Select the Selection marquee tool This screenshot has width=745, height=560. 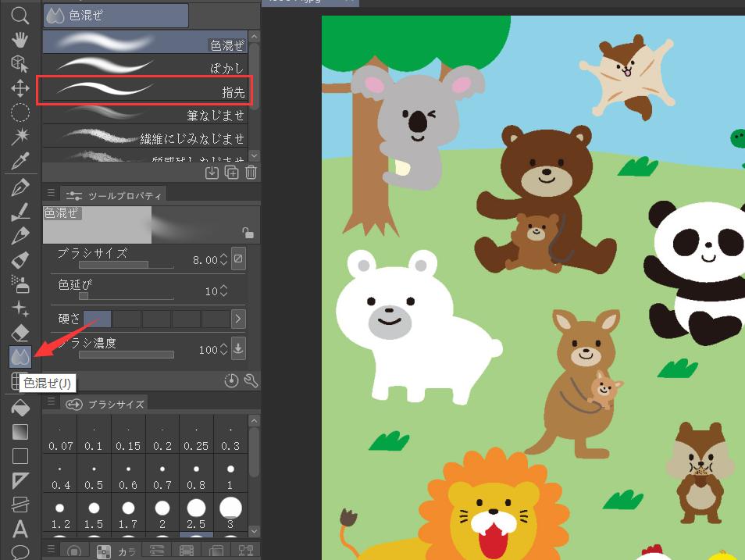(x=20, y=112)
